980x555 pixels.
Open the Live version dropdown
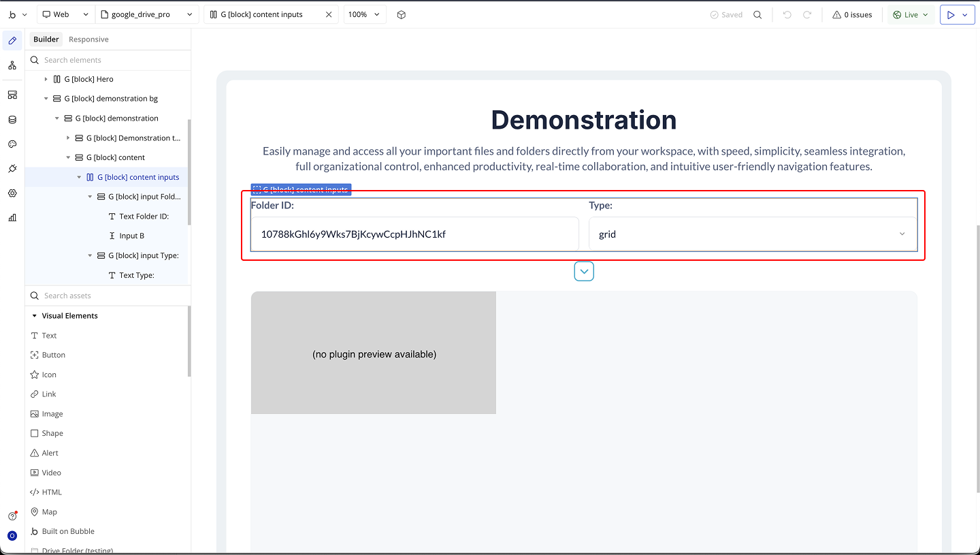click(x=911, y=14)
